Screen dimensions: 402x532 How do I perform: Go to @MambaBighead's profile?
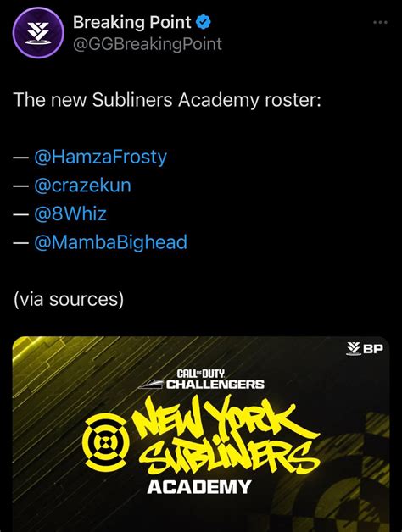point(111,242)
